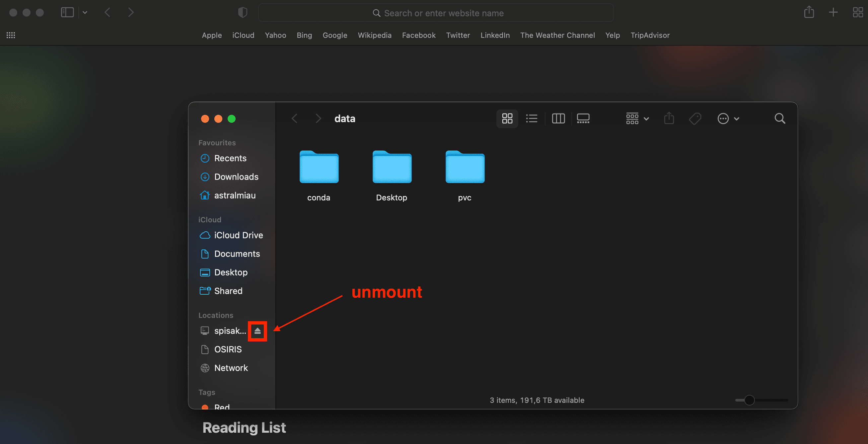Open the Wikipedia favorite shortcut
Screen dimensions: 868x444
tap(375, 35)
